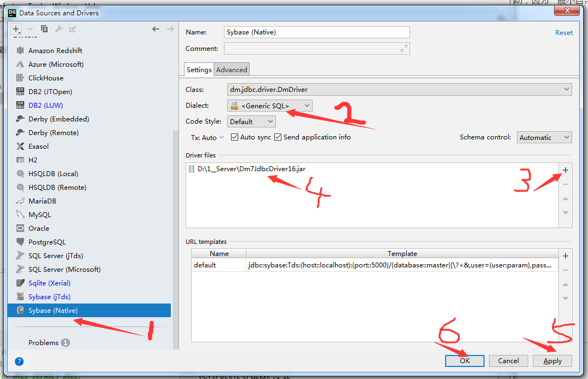Click the driver list vertical scrollbar
This screenshot has height=379, width=588.
pyautogui.click(x=176, y=240)
